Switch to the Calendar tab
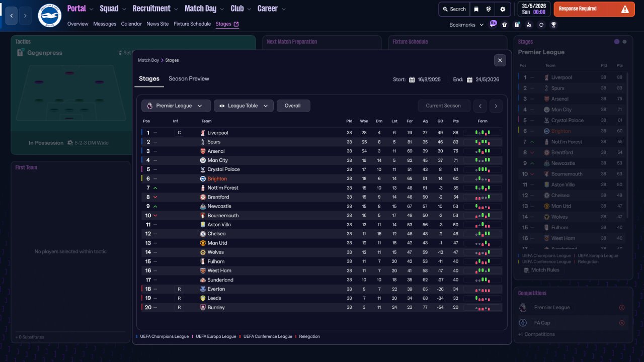The width and height of the screenshot is (644, 362). [131, 24]
